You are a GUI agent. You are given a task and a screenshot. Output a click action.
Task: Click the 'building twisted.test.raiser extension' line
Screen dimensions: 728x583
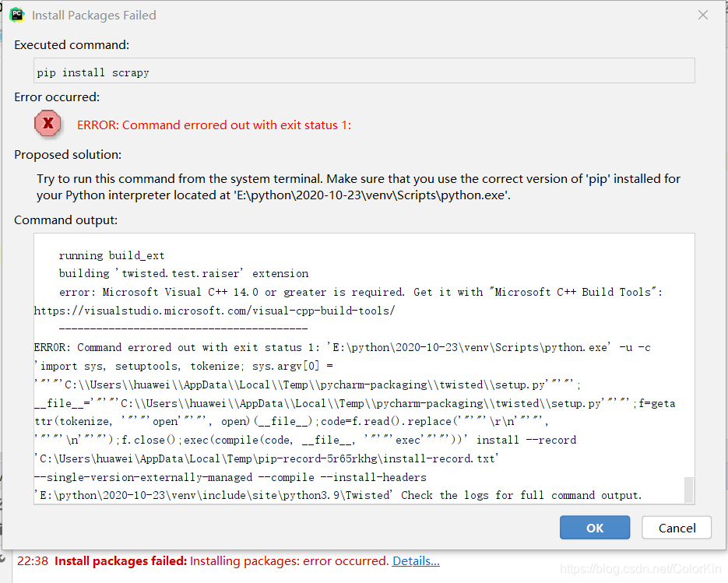[184, 273]
